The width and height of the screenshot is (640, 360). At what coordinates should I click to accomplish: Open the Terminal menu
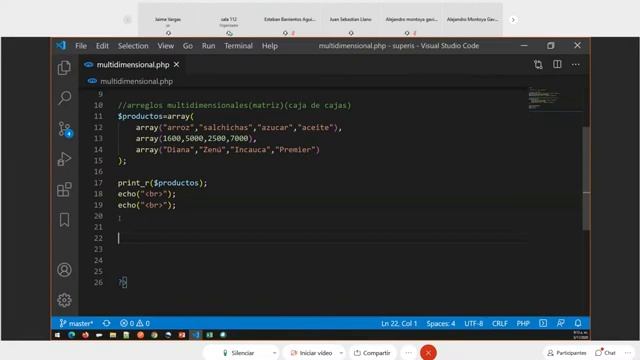point(238,46)
